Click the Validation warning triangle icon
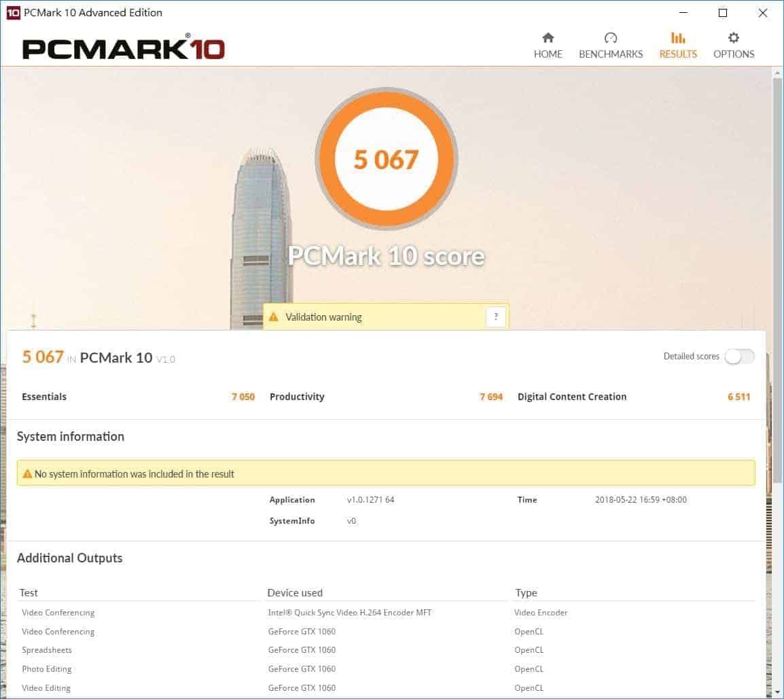 (x=274, y=317)
